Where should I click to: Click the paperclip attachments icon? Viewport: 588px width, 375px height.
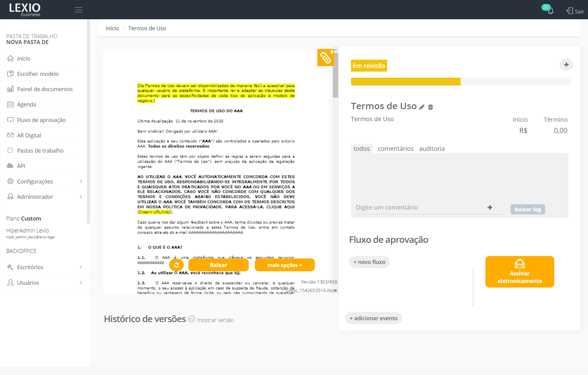tap(326, 58)
